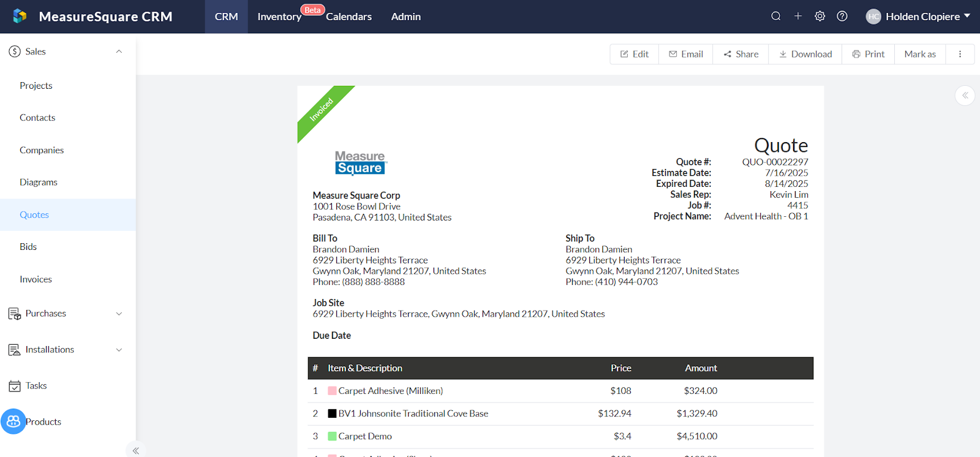This screenshot has width=980, height=457.
Task: Click the green Carpet Demo swatch
Action: (332, 436)
